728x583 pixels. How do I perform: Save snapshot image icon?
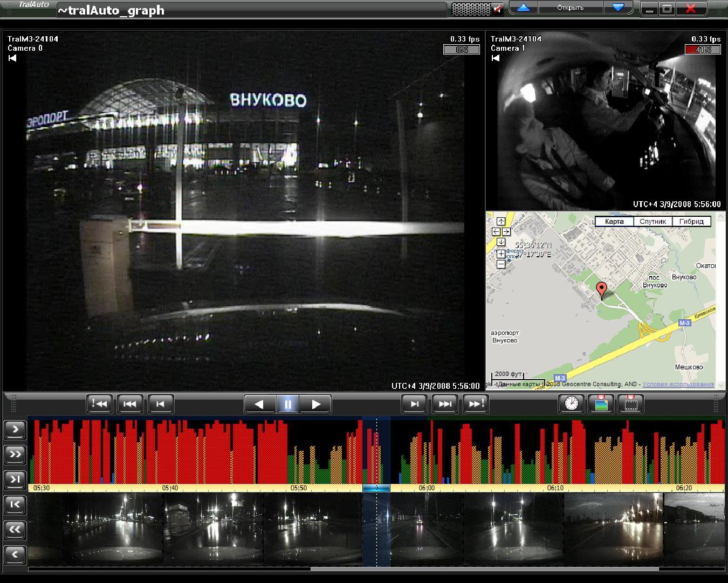pyautogui.click(x=601, y=403)
